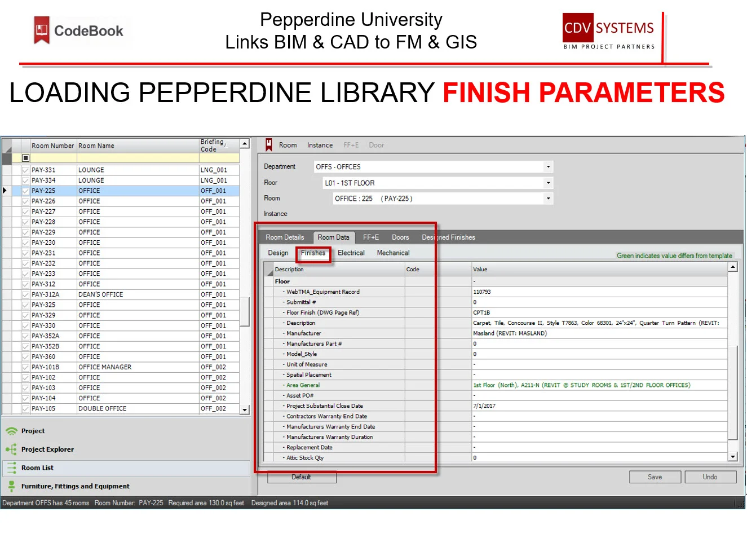The width and height of the screenshot is (747, 560).
Task: Open the Electrical sub-tab
Action: (x=351, y=253)
